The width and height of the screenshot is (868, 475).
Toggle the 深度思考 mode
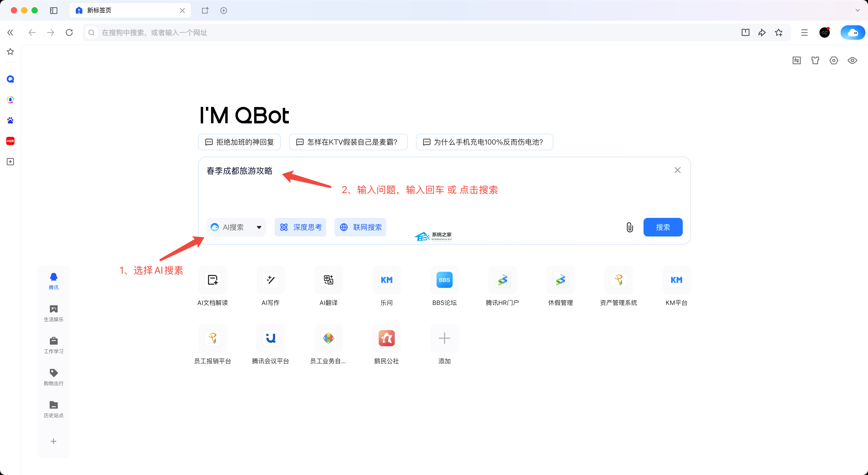300,227
